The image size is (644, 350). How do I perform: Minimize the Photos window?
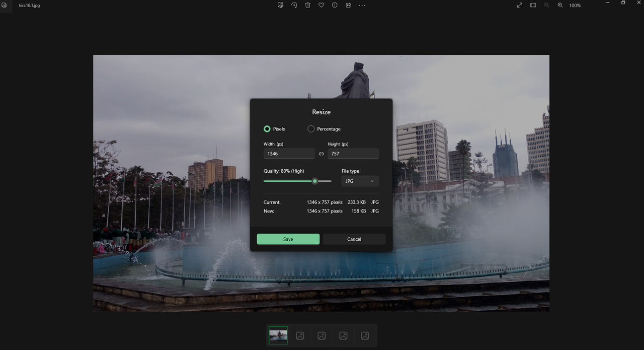click(x=608, y=3)
